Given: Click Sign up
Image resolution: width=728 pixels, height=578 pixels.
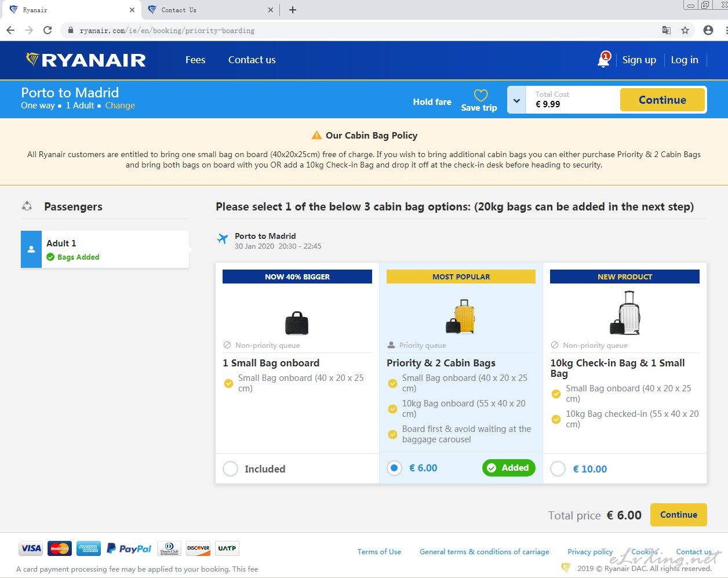Looking at the screenshot, I should click(639, 60).
